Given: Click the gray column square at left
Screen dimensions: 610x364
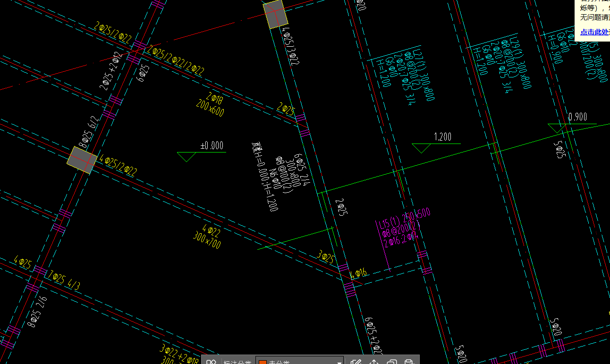Looking at the screenshot, I should 82,160.
